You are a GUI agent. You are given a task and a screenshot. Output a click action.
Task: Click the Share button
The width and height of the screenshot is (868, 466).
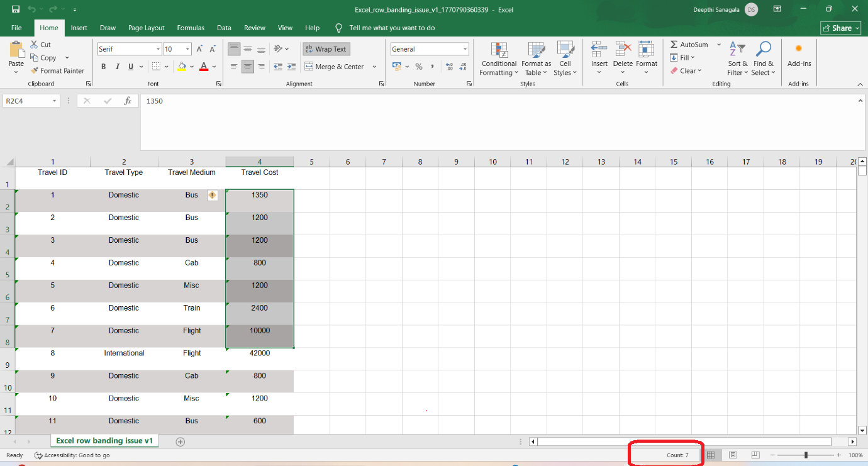(841, 28)
